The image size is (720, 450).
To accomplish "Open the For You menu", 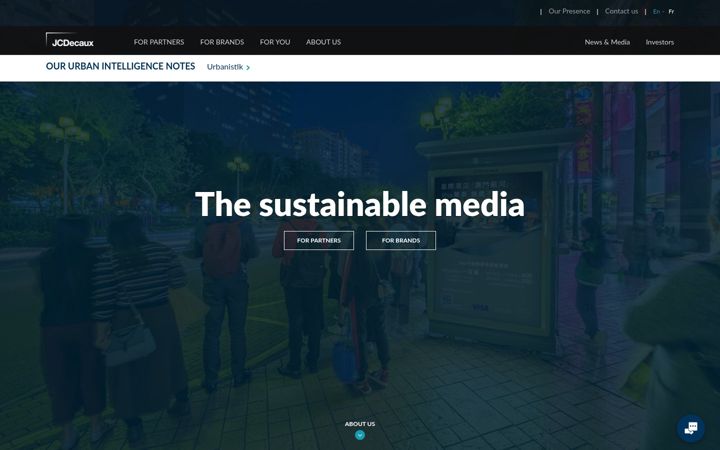I will click(275, 42).
